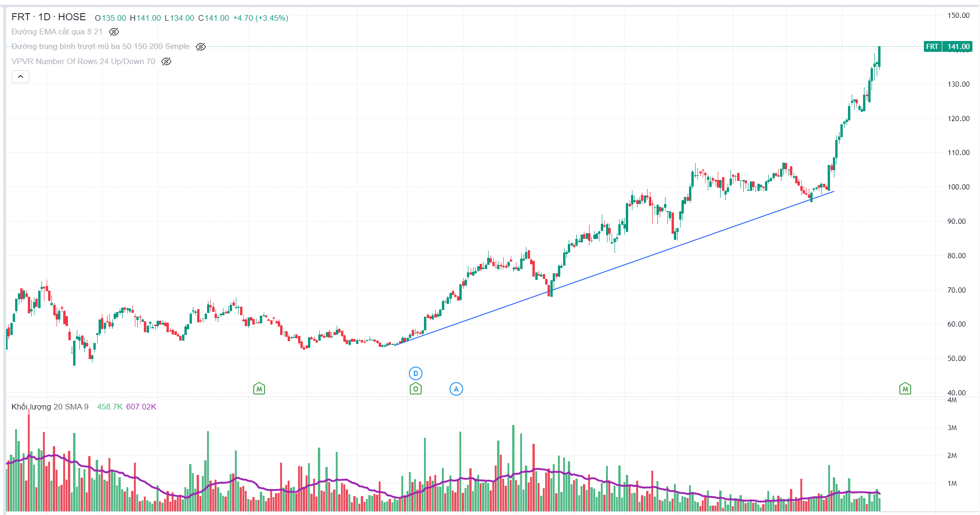
Task: Click the 100.00 level on price axis
Action: point(958,187)
